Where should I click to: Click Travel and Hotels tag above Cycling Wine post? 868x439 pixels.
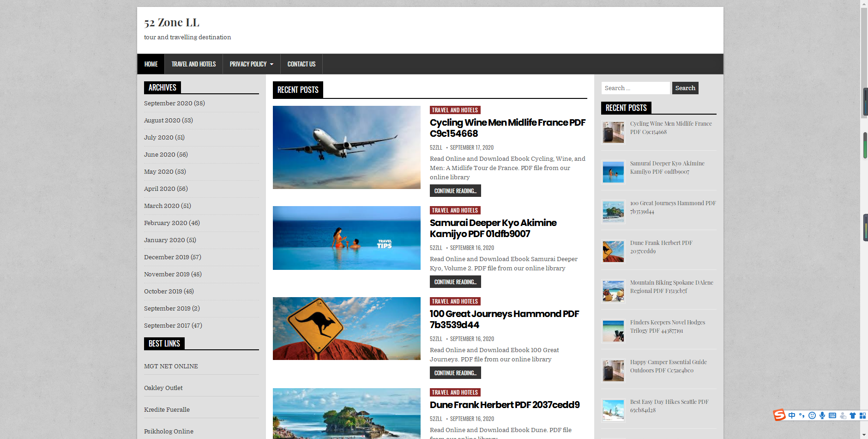[x=455, y=110]
